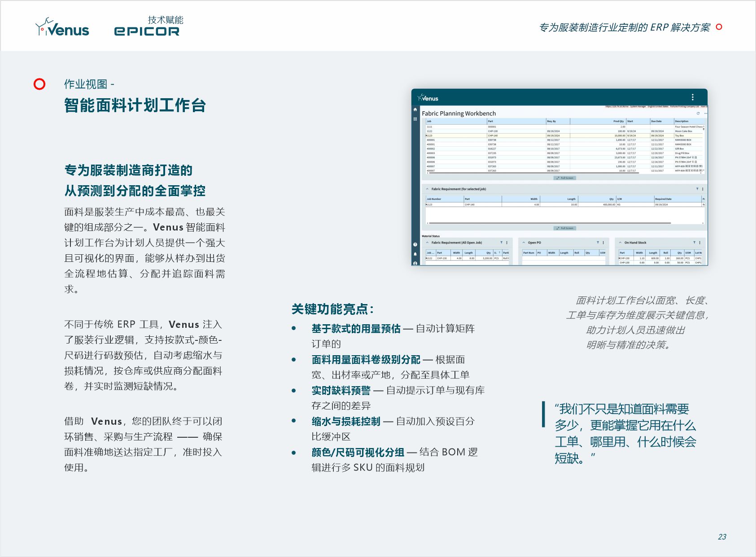The width and height of the screenshot is (756, 557).
Task: Click the filter icon of Open PO panel
Action: click(x=598, y=243)
